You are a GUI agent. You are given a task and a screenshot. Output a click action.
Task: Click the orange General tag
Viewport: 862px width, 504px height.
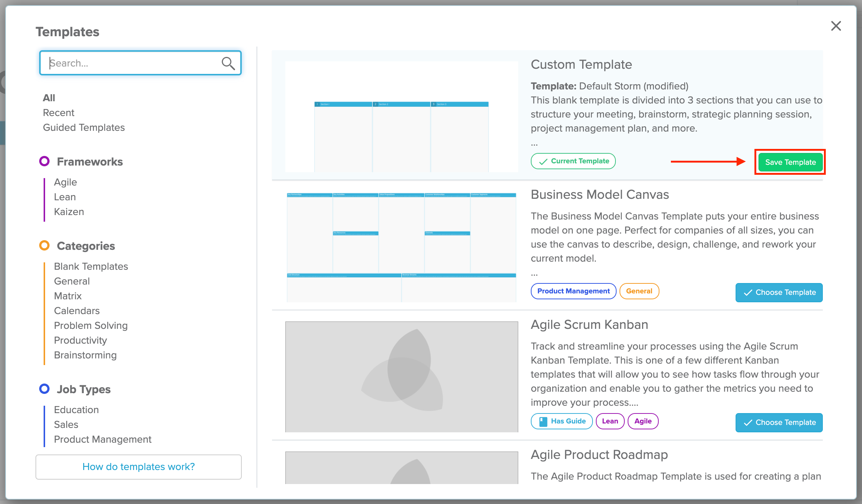pos(639,291)
